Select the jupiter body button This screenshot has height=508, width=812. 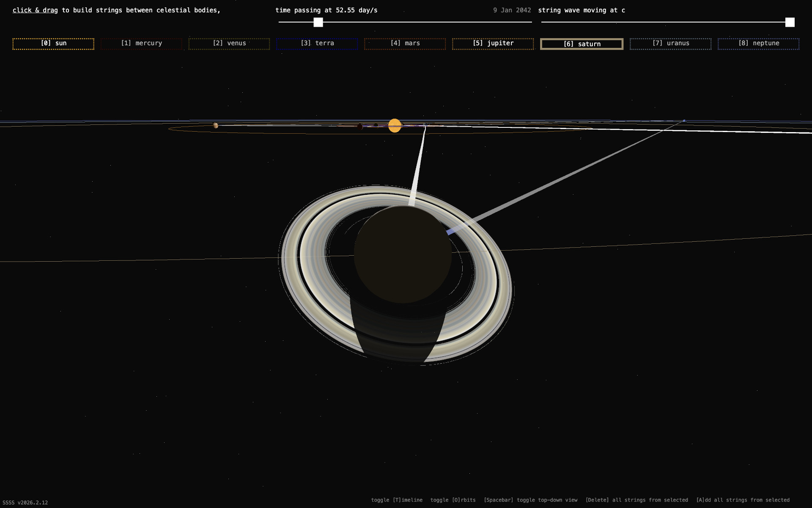coord(493,44)
